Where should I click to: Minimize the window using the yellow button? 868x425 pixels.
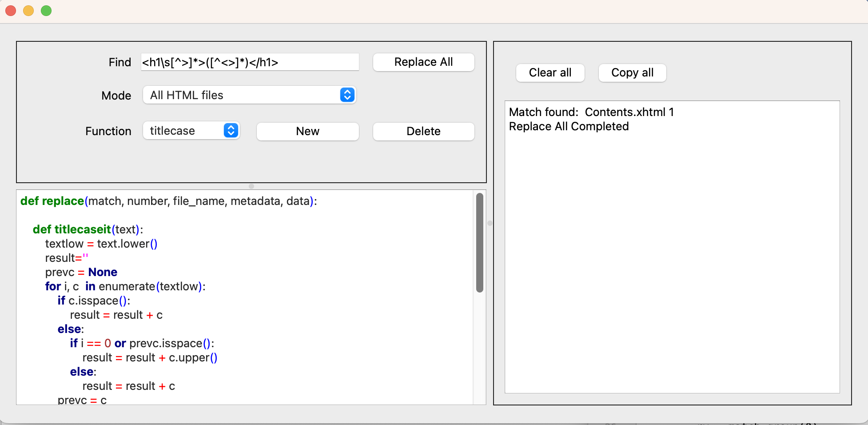click(28, 11)
